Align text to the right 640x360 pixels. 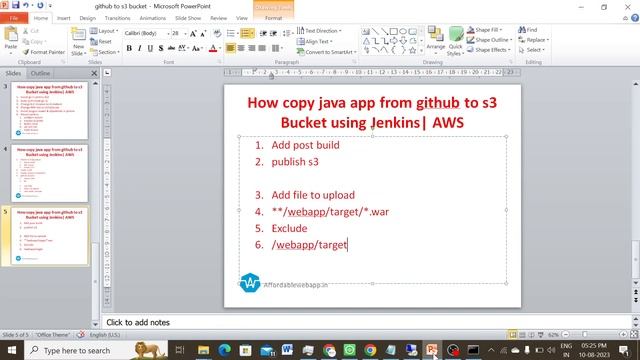click(x=252, y=48)
